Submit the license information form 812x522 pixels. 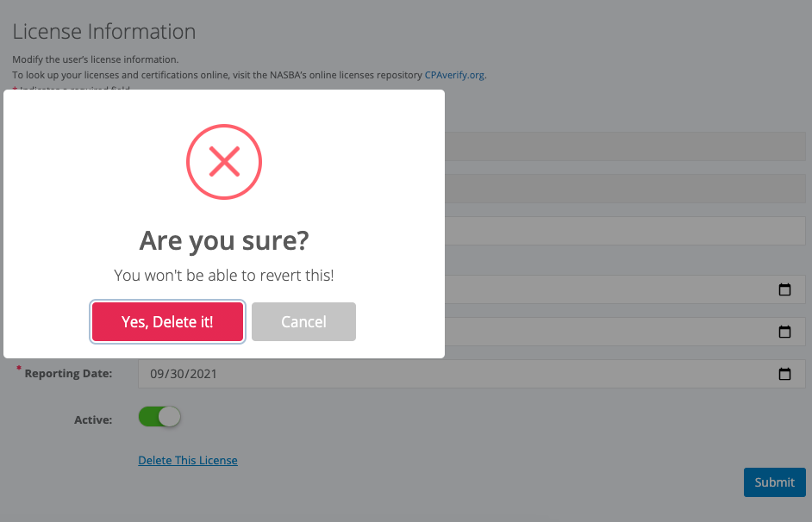775,482
